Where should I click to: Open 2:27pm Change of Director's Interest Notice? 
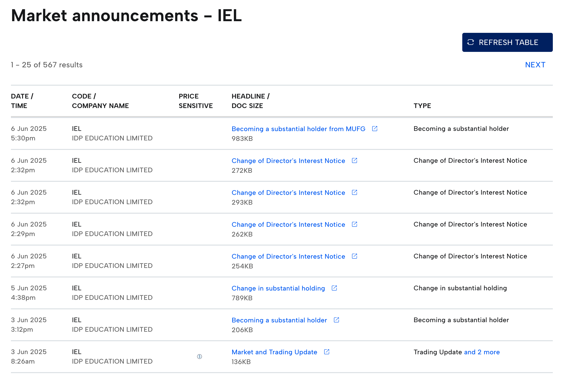click(x=288, y=257)
